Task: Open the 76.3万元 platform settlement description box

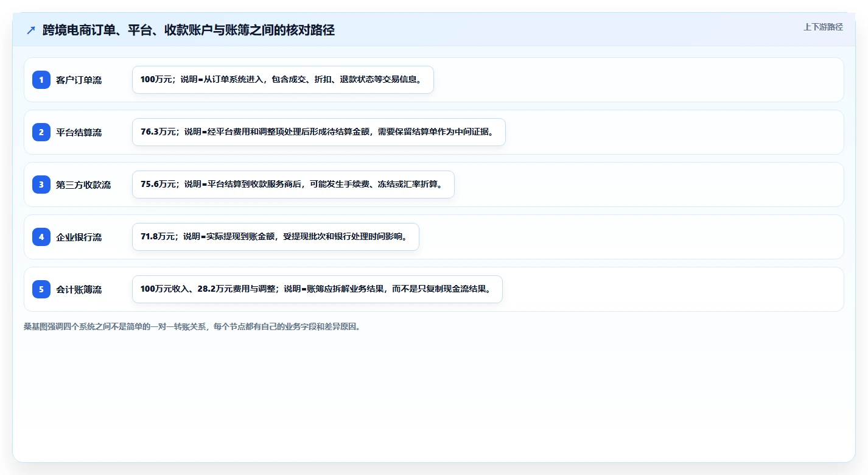Action: (319, 132)
